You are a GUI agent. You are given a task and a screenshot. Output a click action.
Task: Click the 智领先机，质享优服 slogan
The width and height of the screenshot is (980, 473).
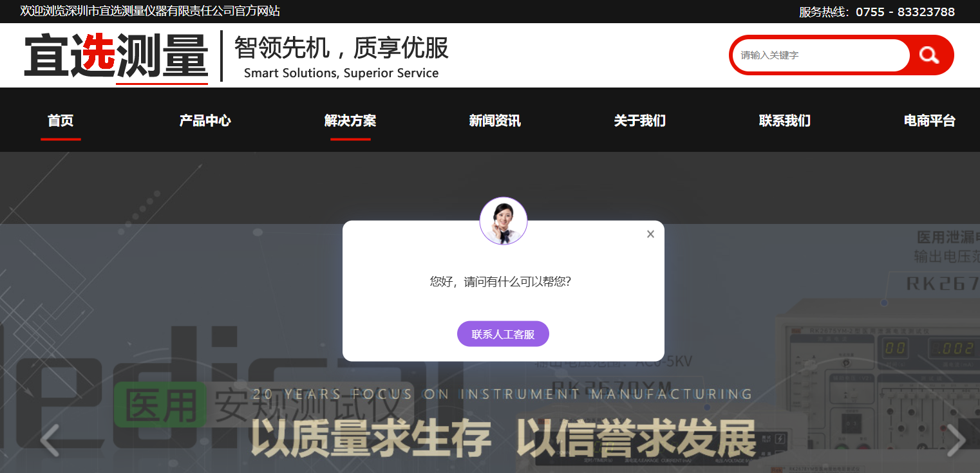(341, 49)
